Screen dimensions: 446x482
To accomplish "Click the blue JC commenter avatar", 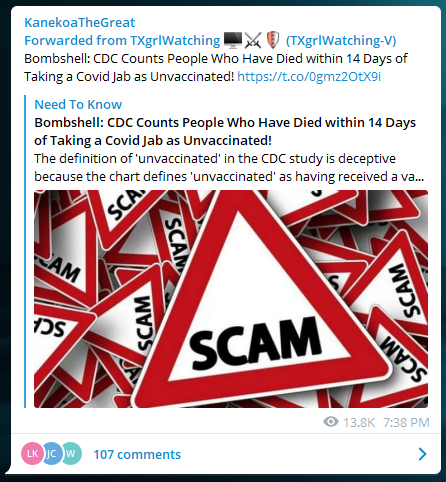I will coord(52,453).
